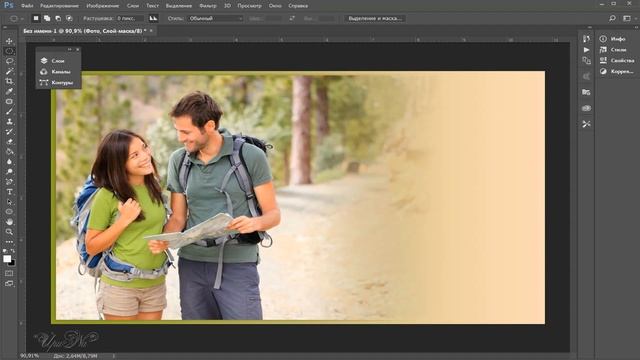Open the Фильтр menu
The image size is (640, 360).
tap(208, 6)
